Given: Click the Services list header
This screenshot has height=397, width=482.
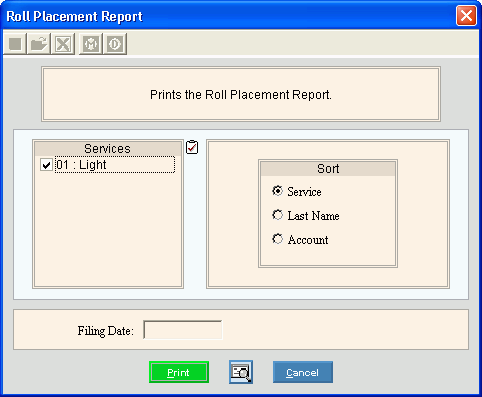Looking at the screenshot, I should click(108, 149).
